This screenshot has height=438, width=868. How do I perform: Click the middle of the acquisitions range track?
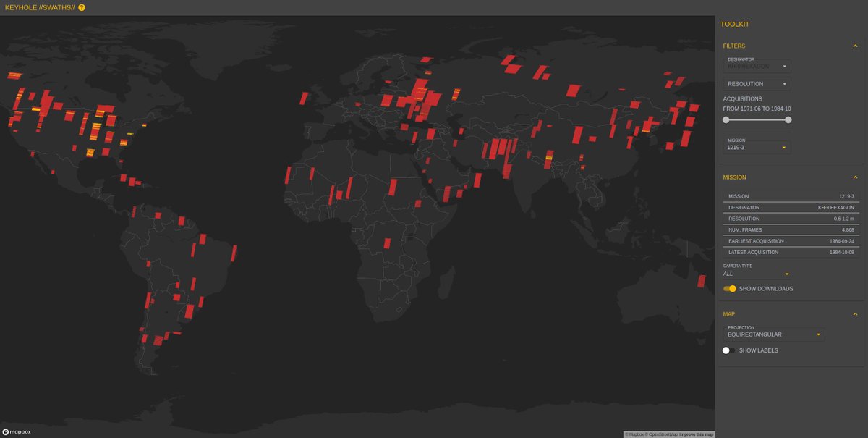point(757,120)
